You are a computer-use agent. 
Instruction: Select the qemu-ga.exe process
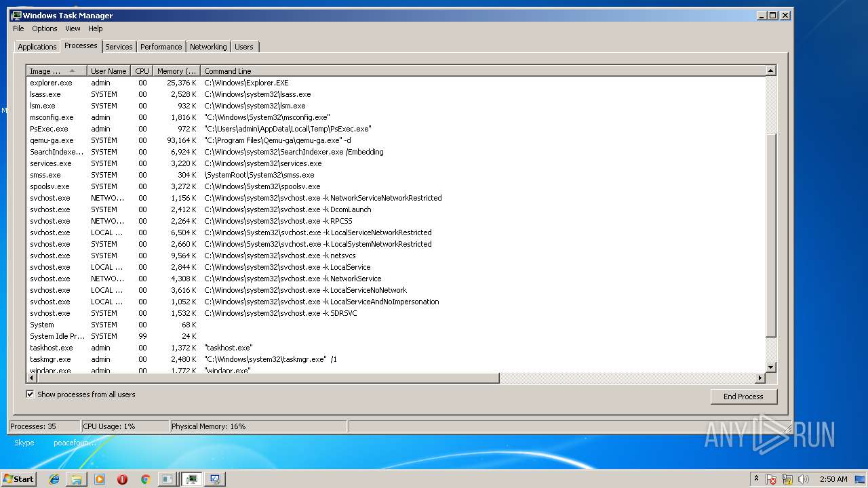[395, 140]
